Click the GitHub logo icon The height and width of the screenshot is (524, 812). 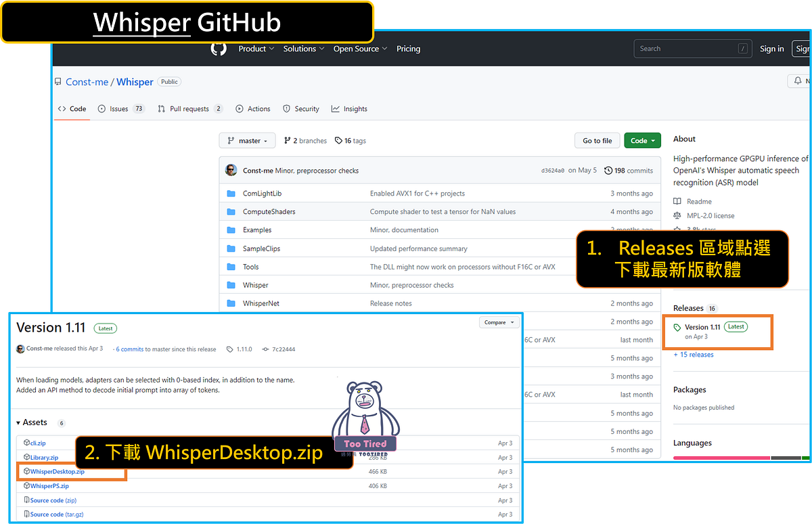tap(218, 48)
